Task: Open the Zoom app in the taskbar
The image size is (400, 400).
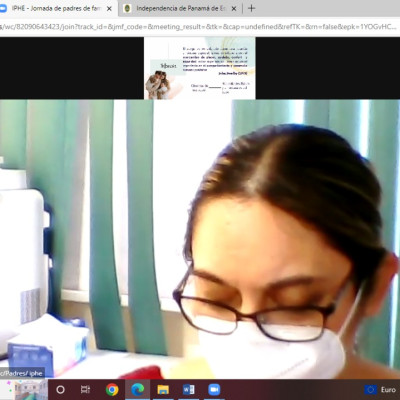Action: [214, 389]
